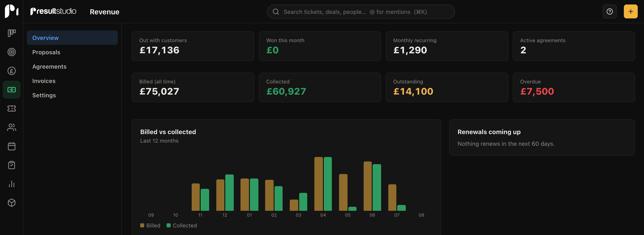
Task: Click the Outstanding £14,100 card
Action: [x=447, y=87]
